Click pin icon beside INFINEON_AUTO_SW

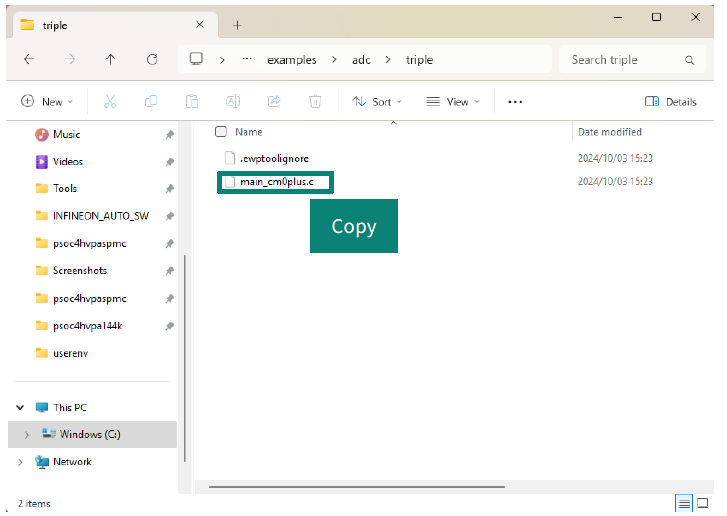[170, 216]
